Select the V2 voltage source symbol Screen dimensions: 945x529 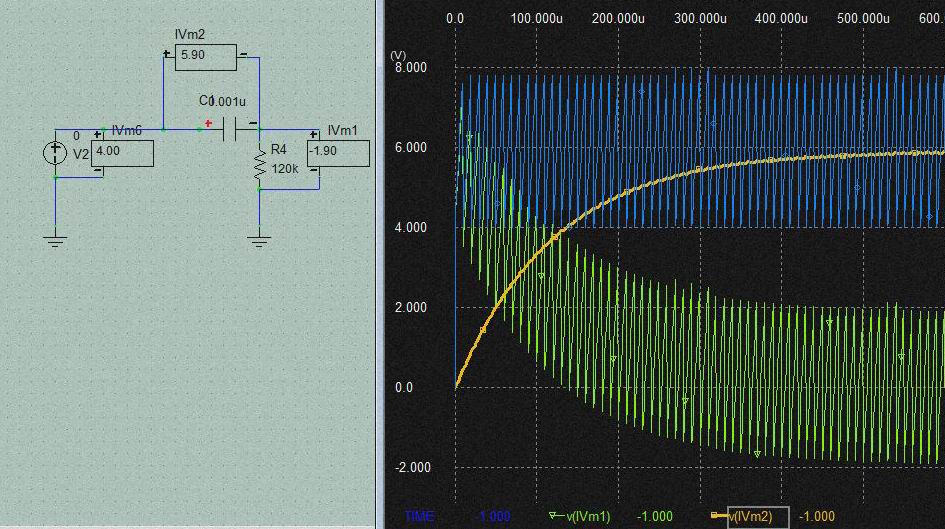coord(55,153)
